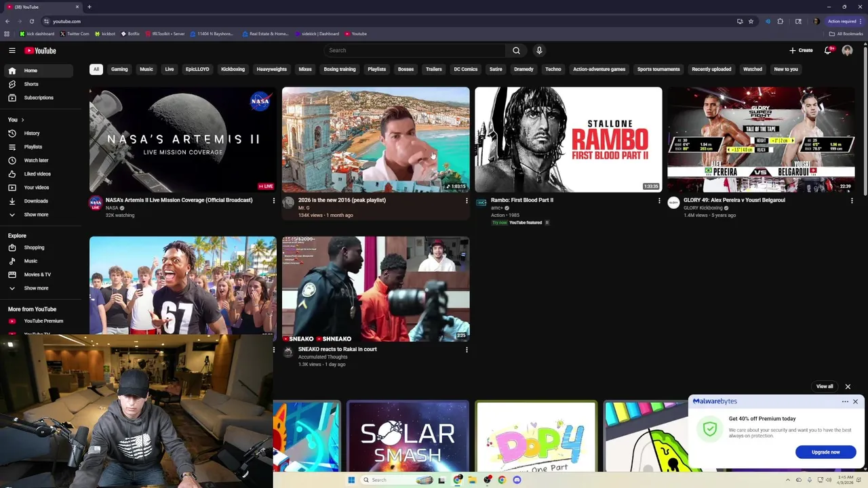Select the All filter chip
This screenshot has height=488, width=868.
pyautogui.click(x=96, y=69)
